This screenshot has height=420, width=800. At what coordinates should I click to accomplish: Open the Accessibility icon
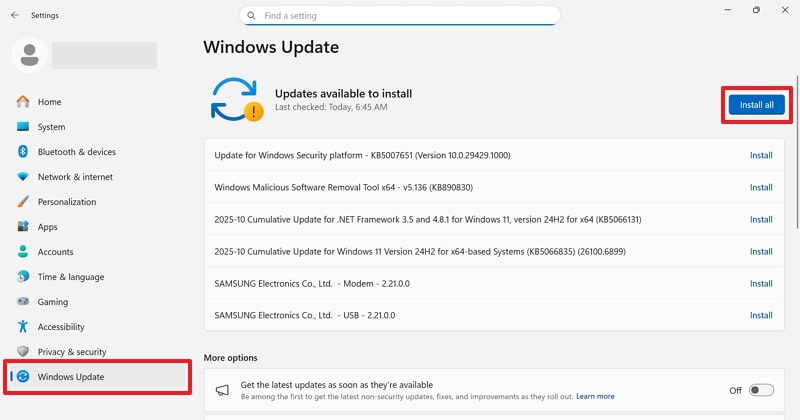tap(22, 327)
